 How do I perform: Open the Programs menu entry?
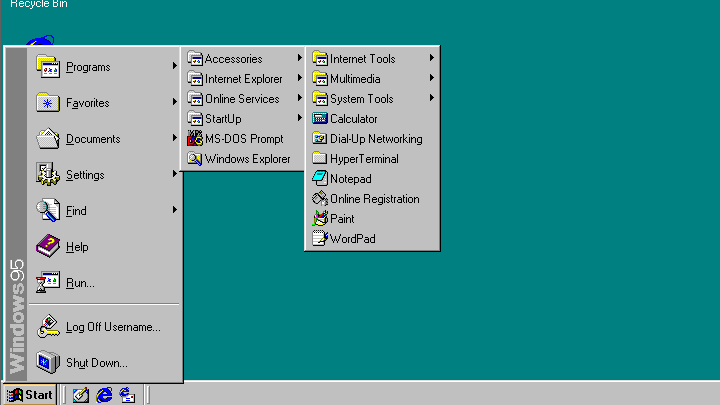105,67
